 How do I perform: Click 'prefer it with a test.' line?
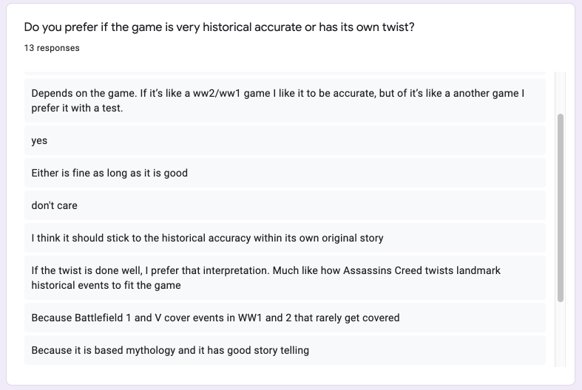[77, 108]
